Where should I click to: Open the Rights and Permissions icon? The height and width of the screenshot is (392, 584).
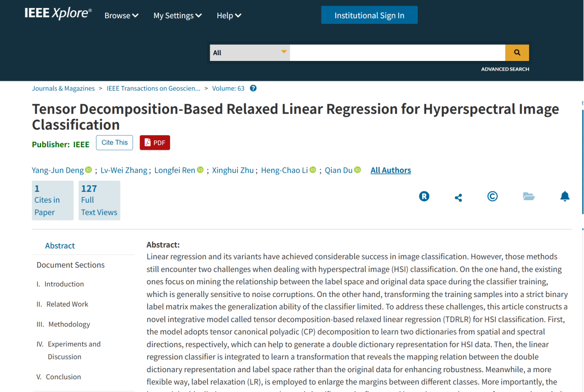[x=424, y=197]
